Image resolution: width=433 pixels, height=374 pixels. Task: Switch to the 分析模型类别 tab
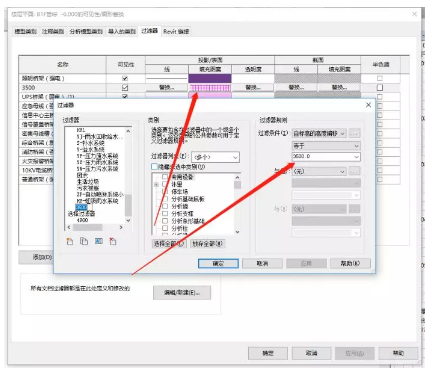tap(86, 32)
